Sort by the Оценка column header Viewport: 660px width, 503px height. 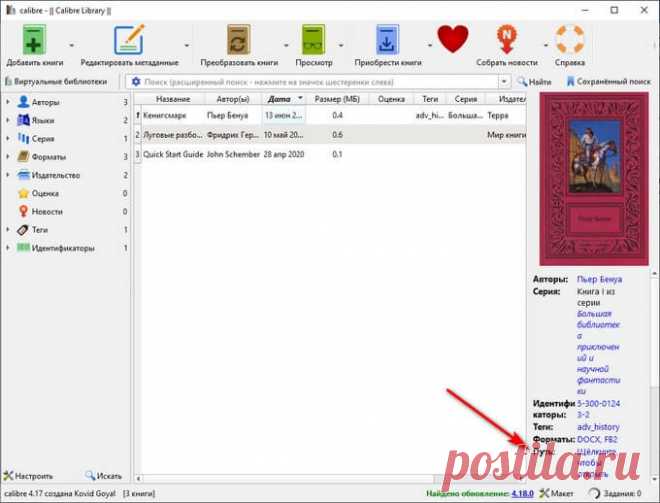click(391, 99)
